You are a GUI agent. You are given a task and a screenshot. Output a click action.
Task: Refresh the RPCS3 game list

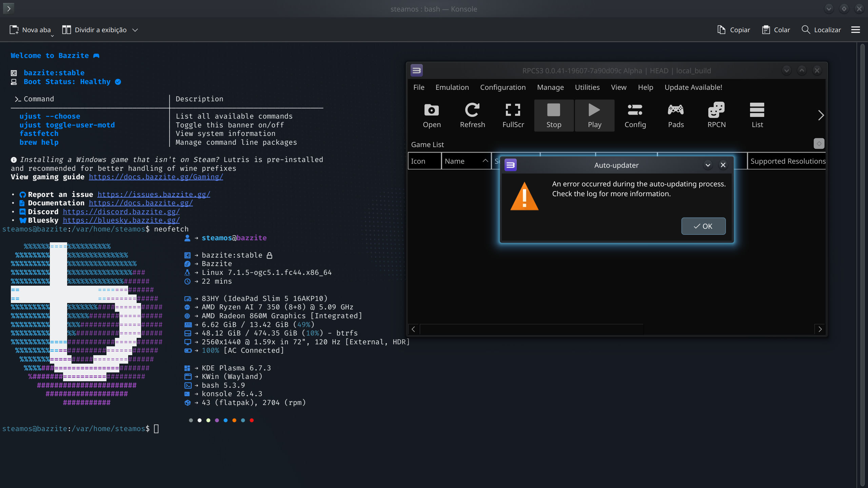472,116
